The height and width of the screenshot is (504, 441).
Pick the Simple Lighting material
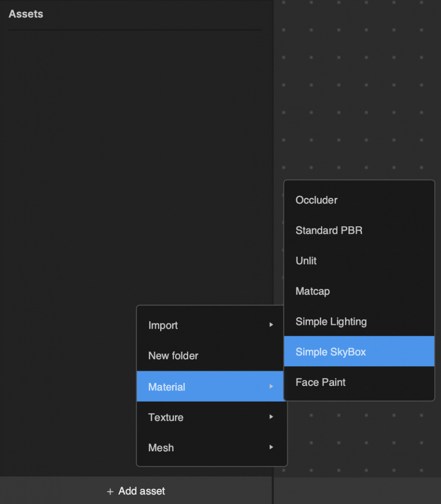[359, 321]
